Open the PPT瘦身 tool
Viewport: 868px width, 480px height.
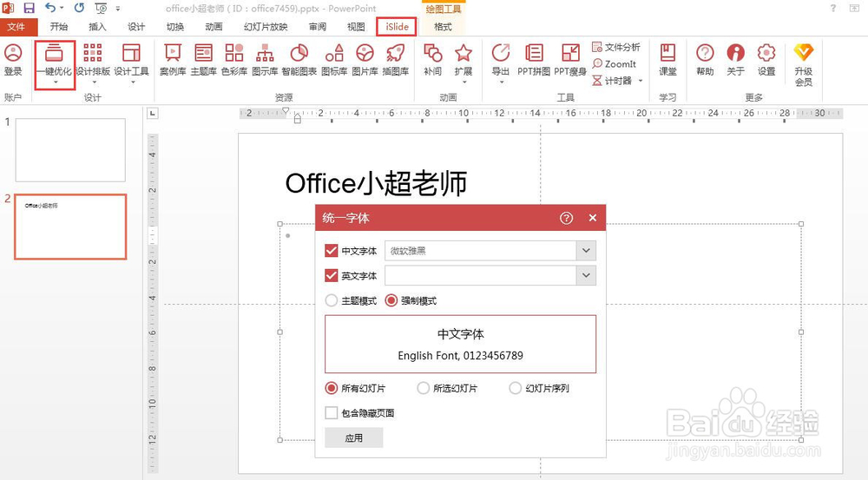click(x=570, y=59)
